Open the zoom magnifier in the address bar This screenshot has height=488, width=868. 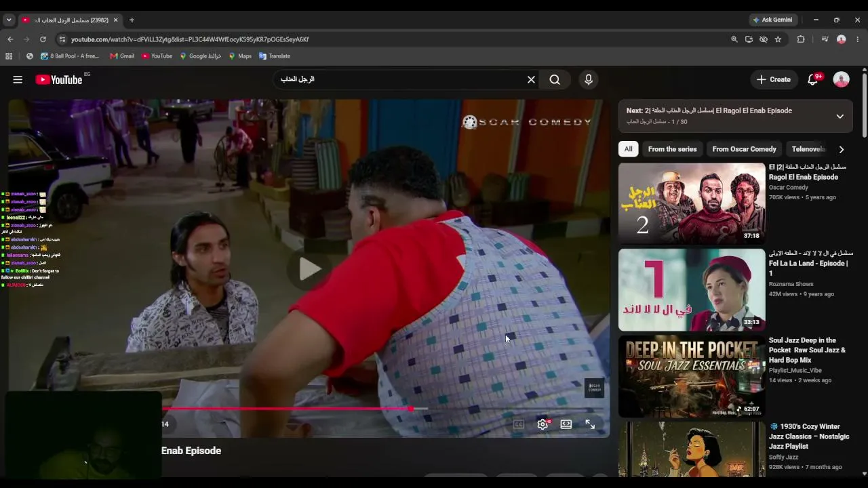[734, 39]
